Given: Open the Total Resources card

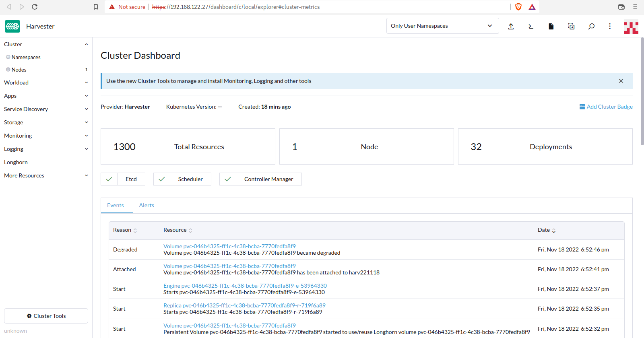Looking at the screenshot, I should (x=188, y=146).
